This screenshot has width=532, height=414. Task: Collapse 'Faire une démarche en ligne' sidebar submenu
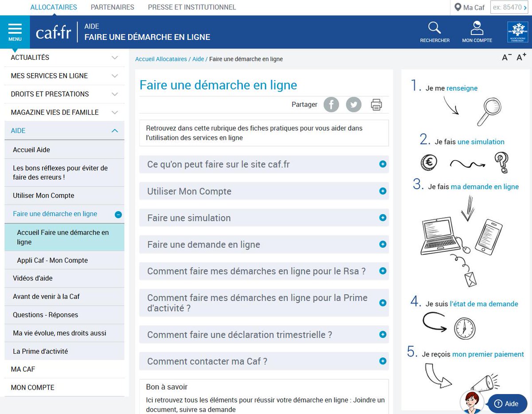118,215
